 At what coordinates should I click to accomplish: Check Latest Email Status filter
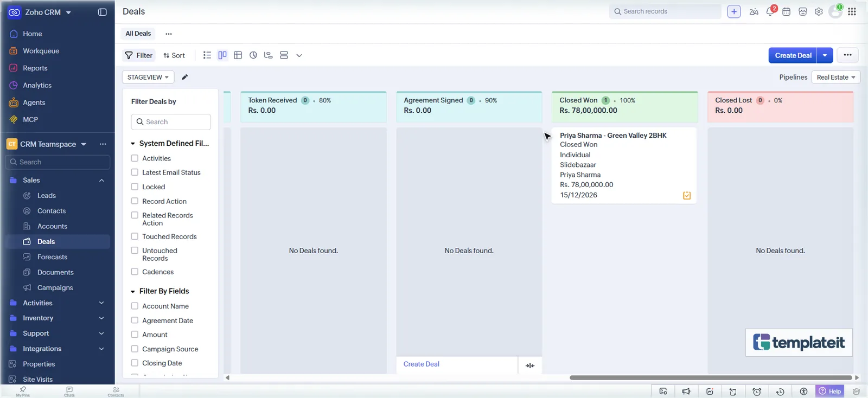pos(135,172)
